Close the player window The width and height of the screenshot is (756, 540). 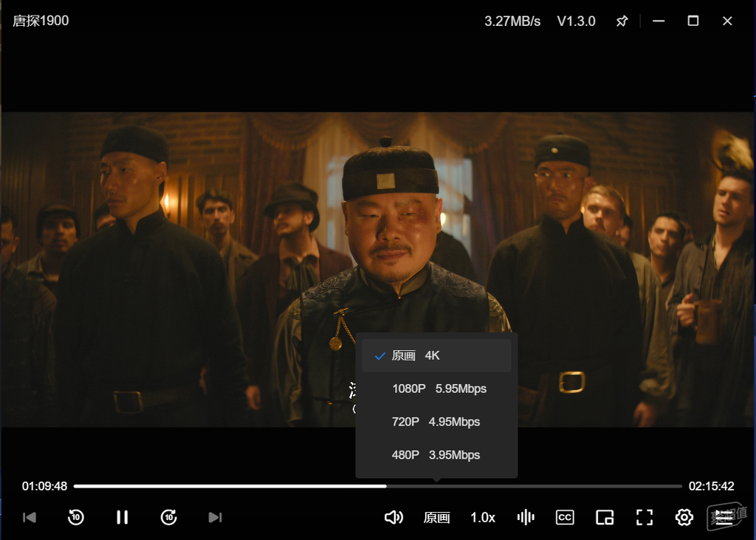coord(727,21)
